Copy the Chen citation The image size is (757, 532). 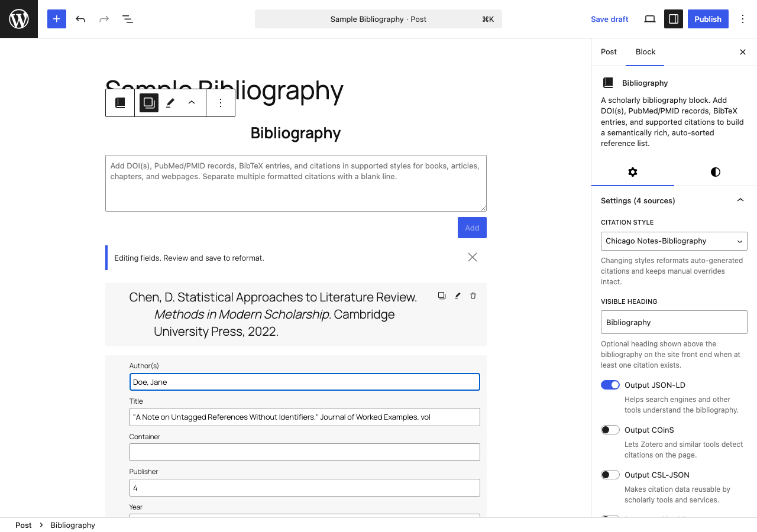tap(442, 296)
